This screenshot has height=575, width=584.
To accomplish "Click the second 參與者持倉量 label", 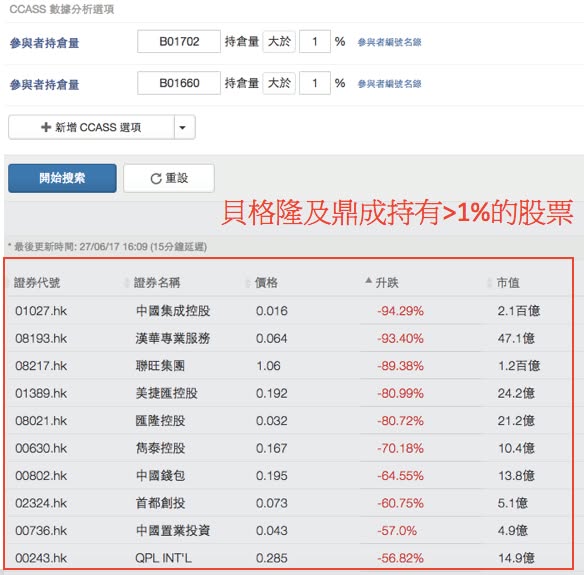I will point(44,85).
